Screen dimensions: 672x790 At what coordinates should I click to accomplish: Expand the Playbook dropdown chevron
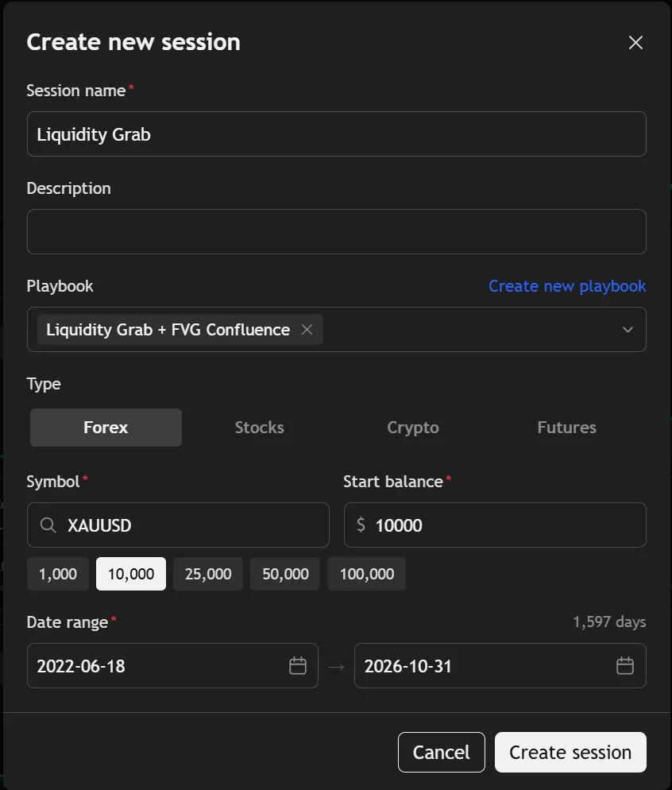628,330
